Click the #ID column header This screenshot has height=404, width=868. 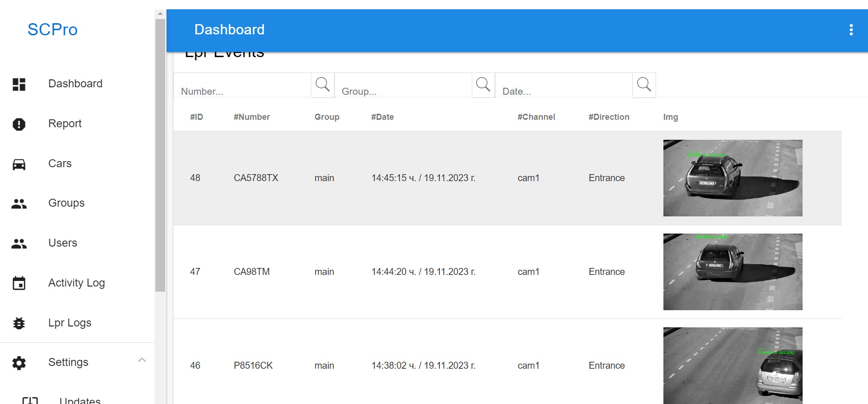[x=197, y=117]
